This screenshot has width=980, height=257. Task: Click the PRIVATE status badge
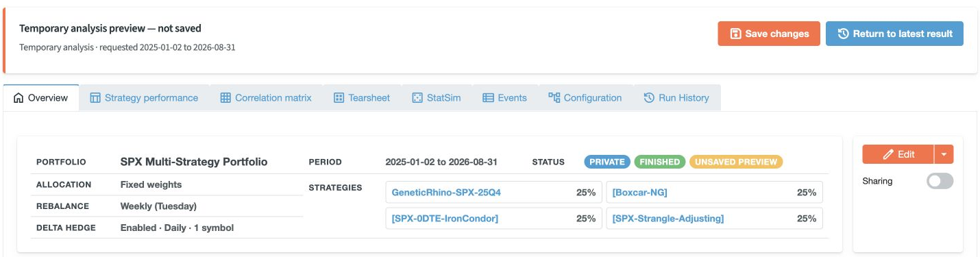[607, 162]
